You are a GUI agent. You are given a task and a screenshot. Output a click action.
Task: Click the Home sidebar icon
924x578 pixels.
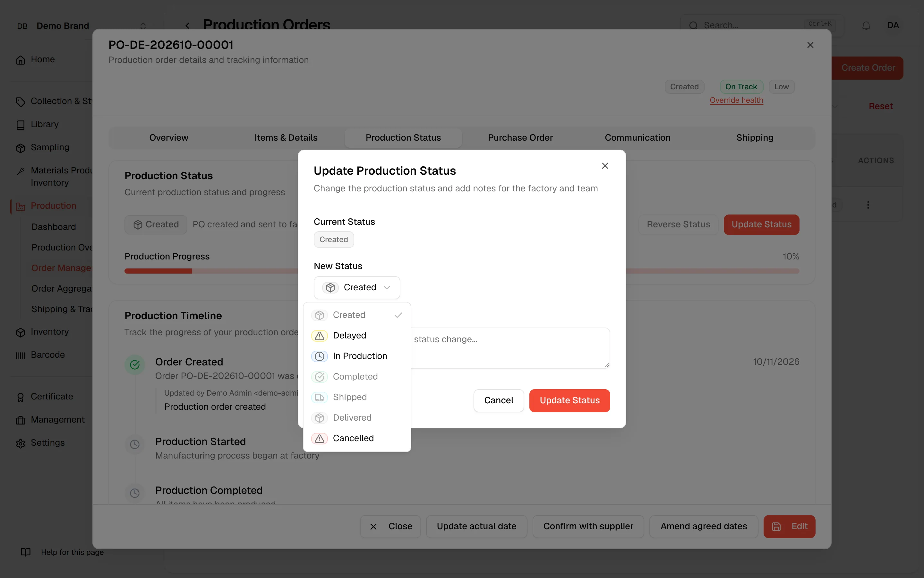[x=21, y=60]
